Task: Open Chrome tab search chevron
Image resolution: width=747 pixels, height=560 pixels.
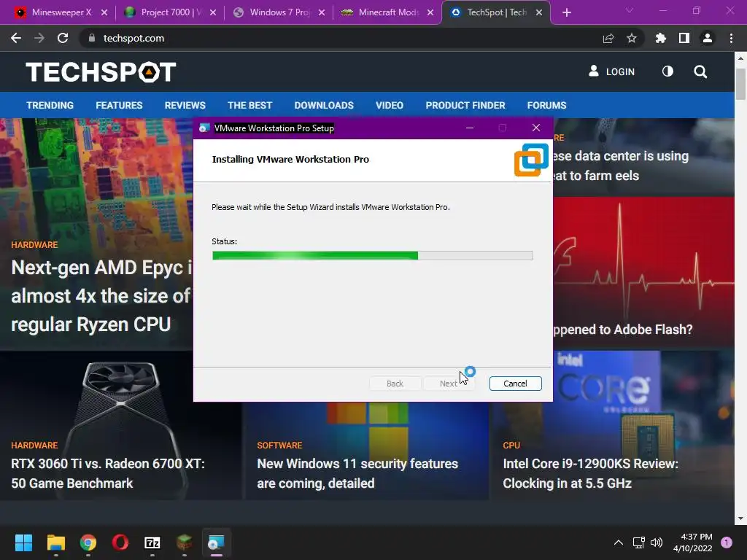Action: tap(630, 10)
